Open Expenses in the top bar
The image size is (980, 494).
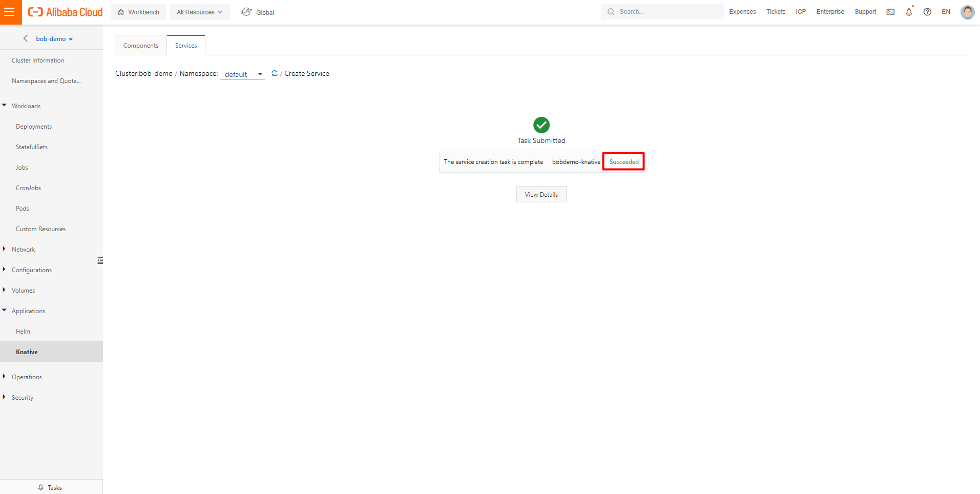742,12
